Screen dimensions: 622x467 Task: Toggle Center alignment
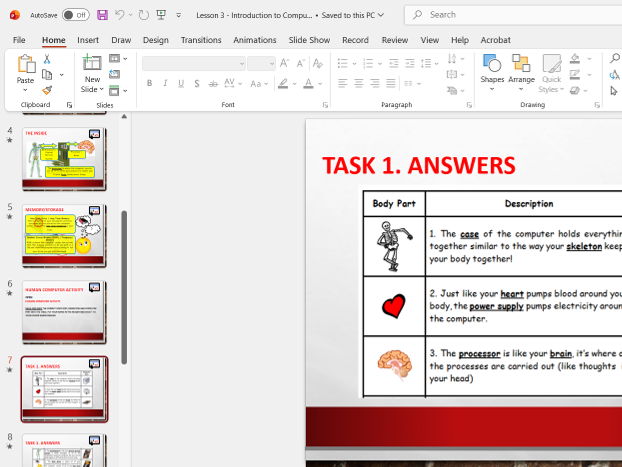(359, 83)
